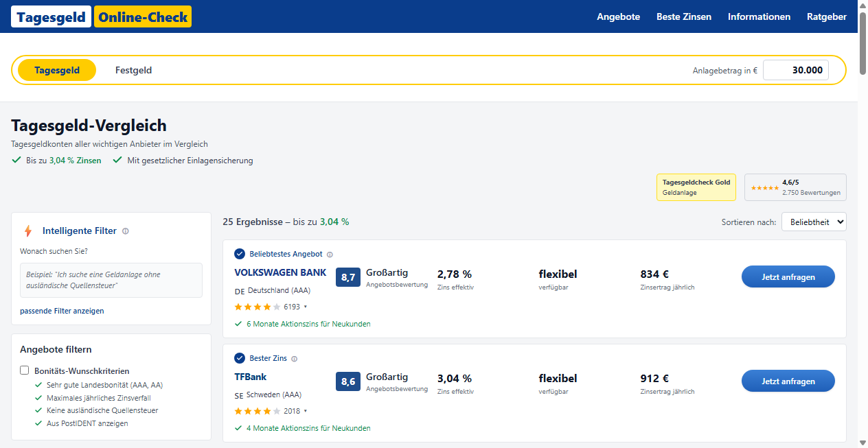Image resolution: width=868 pixels, height=448 pixels.
Task: Click the Anlagebetrag in € input field
Action: (796, 70)
